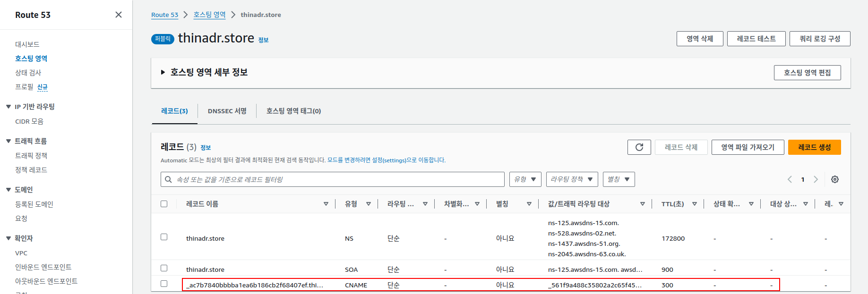868x294 pixels.
Task: Open the 라우팅 정책 filter dropdown
Action: [572, 179]
